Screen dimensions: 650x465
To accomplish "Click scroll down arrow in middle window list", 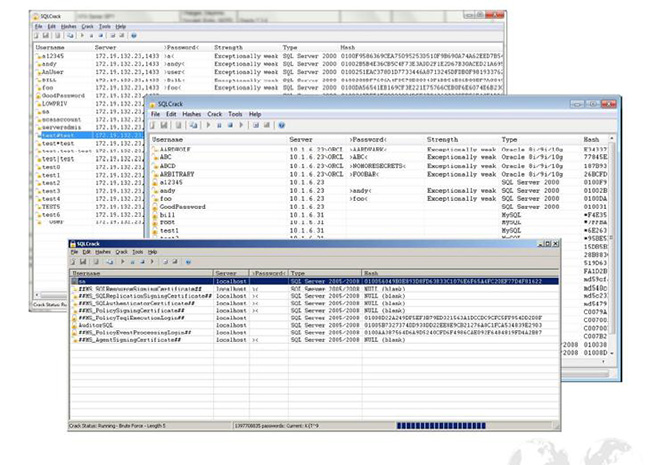I will (611, 353).
